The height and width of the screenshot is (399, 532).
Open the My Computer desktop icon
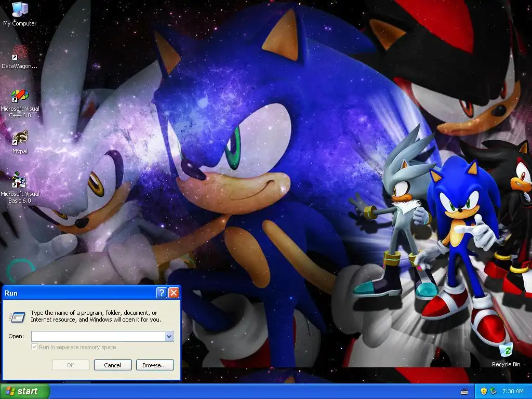20,14
